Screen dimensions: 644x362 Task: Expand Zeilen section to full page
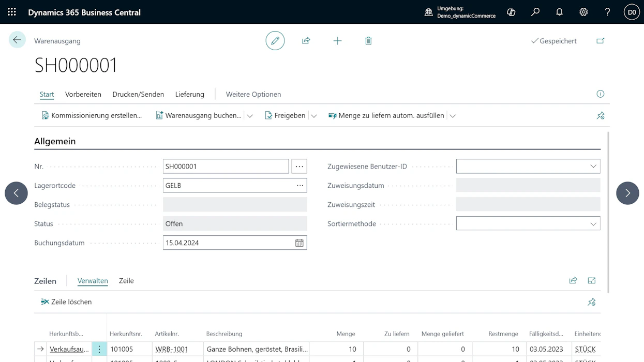pyautogui.click(x=592, y=280)
